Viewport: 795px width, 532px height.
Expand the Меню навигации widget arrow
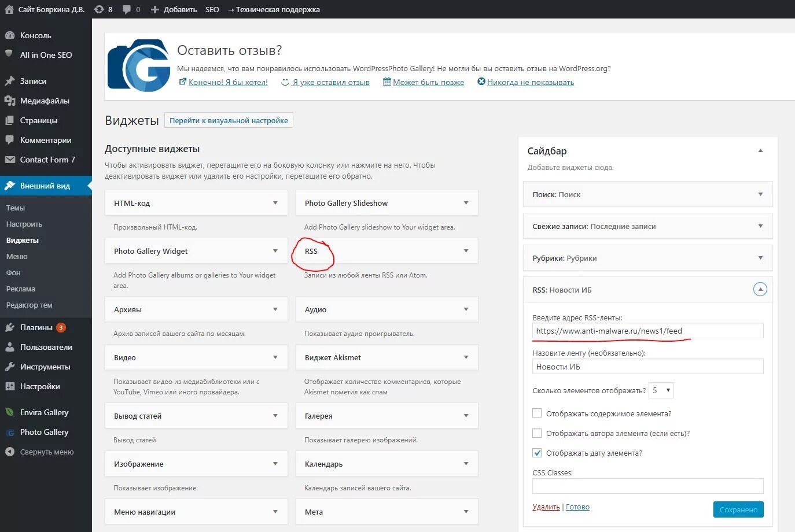coord(275,512)
